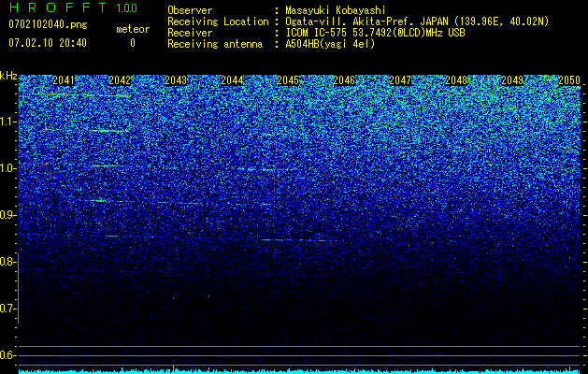
Task: Click the 2041 time marker
Action: tap(64, 80)
